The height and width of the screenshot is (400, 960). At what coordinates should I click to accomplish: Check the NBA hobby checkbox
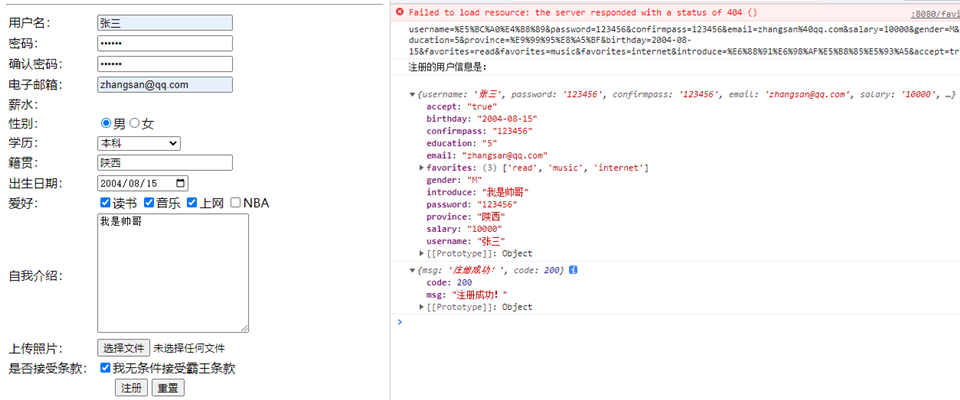(235, 203)
